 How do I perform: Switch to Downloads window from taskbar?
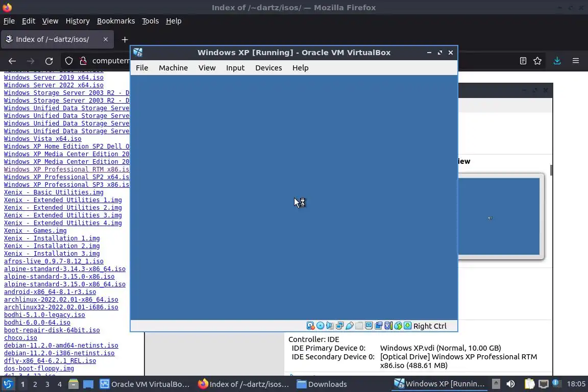click(x=322, y=384)
